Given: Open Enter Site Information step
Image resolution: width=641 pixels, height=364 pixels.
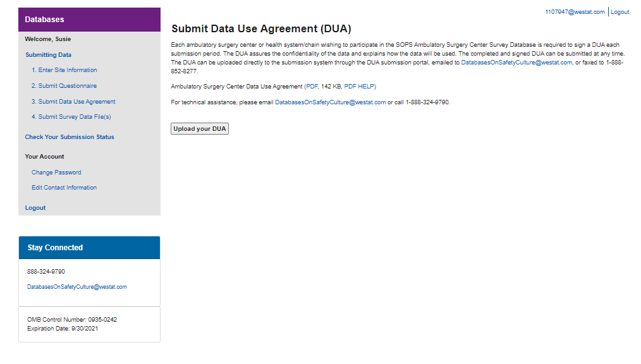Looking at the screenshot, I should (x=64, y=70).
